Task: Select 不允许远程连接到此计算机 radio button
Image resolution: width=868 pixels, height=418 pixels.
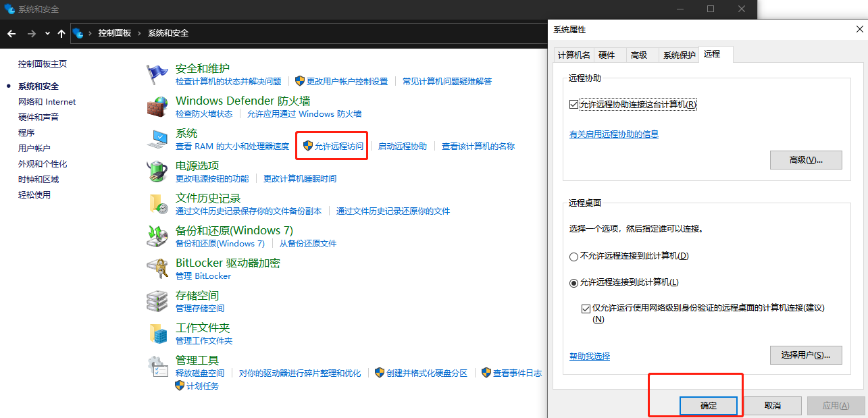Action: [573, 257]
